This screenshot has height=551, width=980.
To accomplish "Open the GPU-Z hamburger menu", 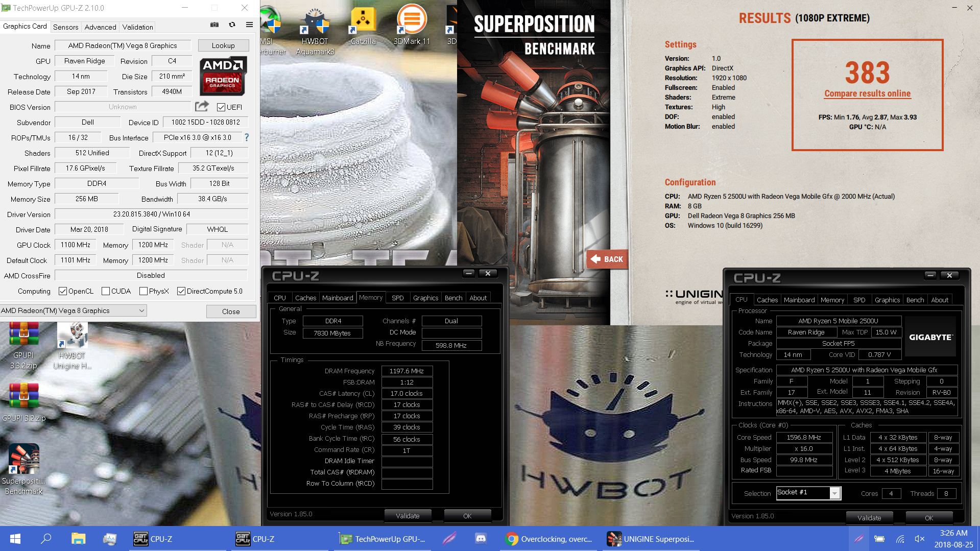I will [249, 25].
